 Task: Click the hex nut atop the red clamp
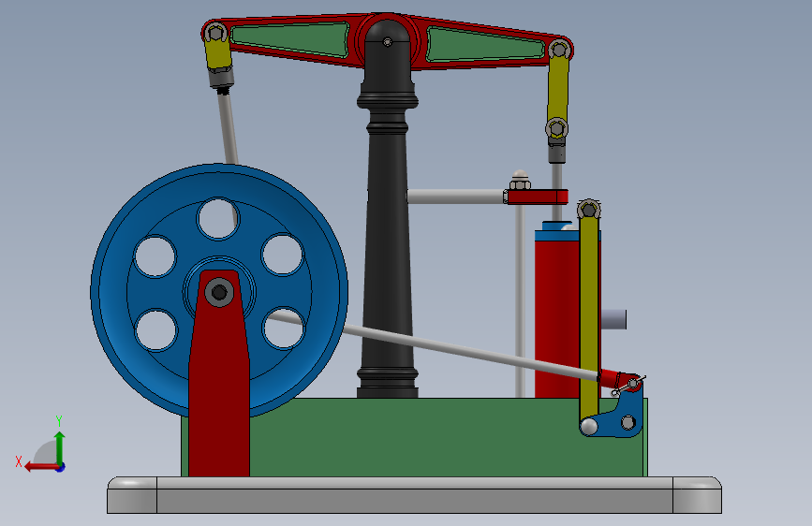coord(520,183)
